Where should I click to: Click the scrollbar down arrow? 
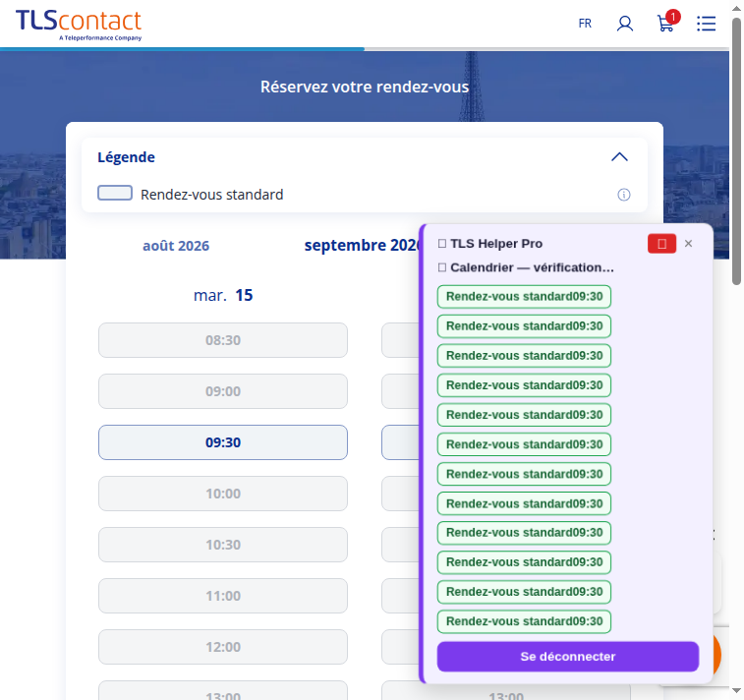[736, 690]
